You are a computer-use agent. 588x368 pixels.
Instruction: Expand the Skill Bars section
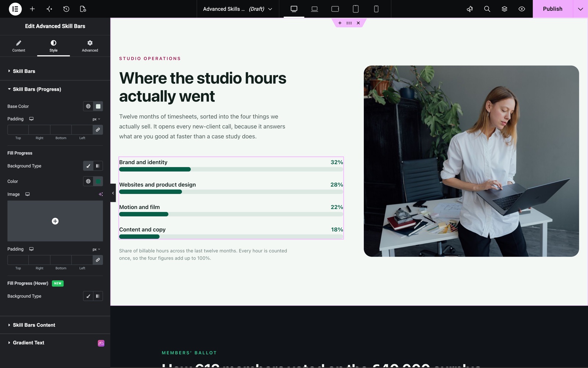(55, 71)
